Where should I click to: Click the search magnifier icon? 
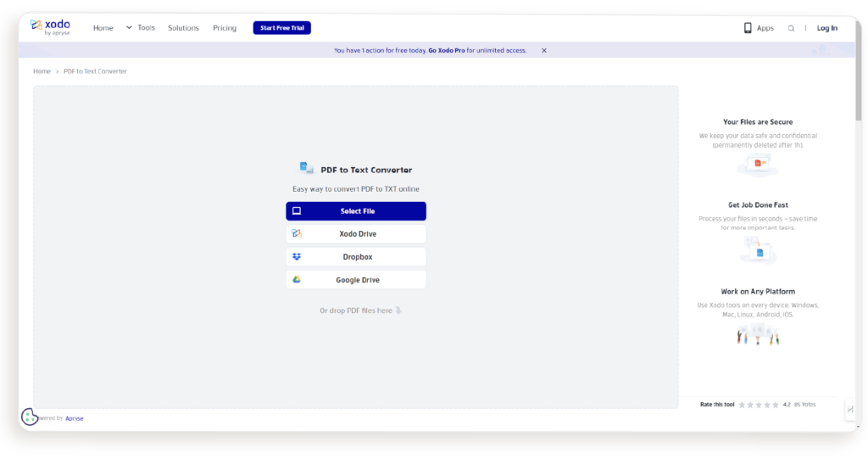791,28
